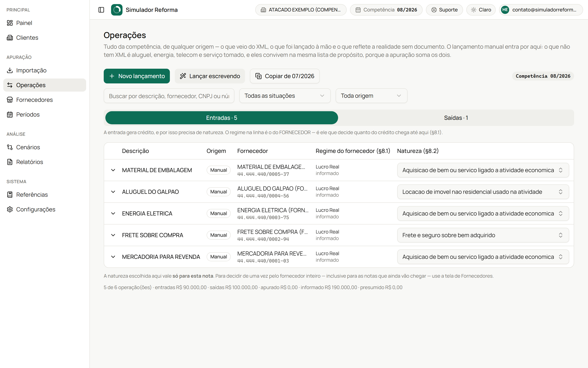588x368 pixels.
Task: Click the search field for descrição, fornecedor, CNPJ
Action: click(x=169, y=96)
